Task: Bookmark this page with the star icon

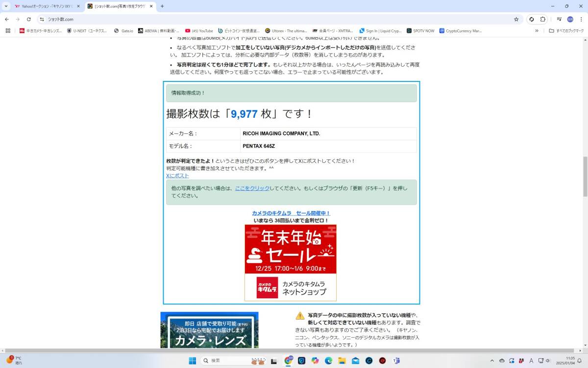Action: tap(516, 19)
